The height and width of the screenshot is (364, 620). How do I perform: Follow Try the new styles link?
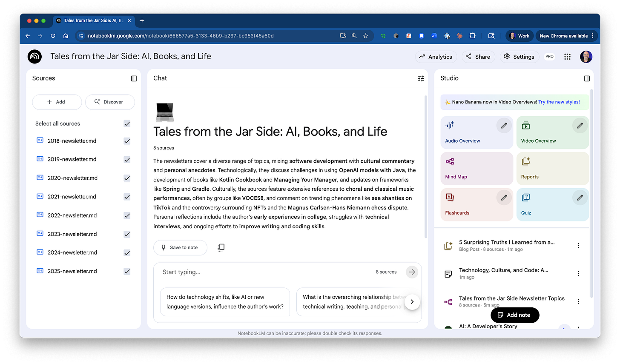559,102
